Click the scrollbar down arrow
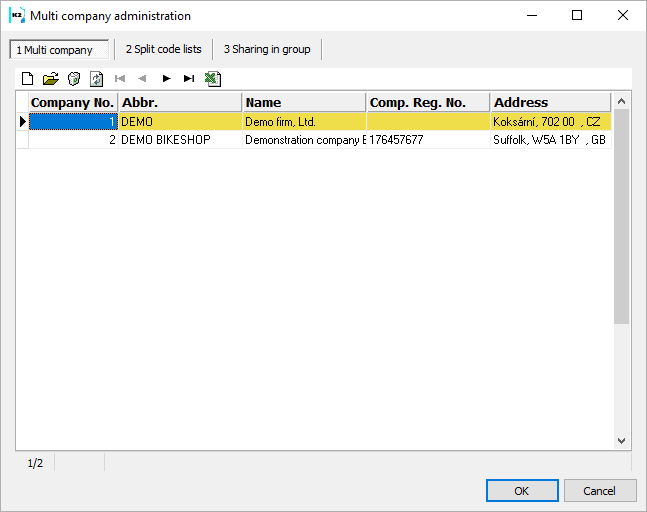 (x=621, y=441)
